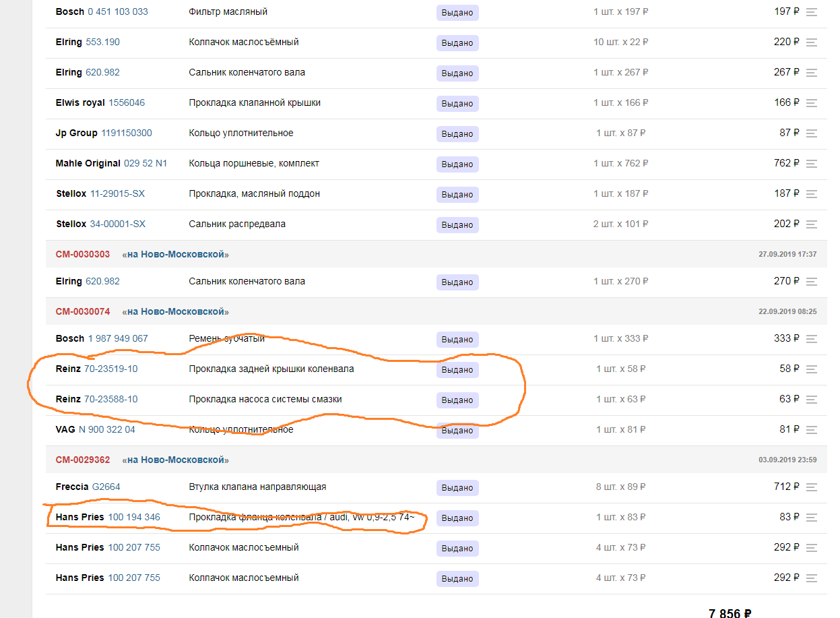The width and height of the screenshot is (840, 618).
Task: Click «на Ново-Московской» next to CM-0029362
Action: click(x=175, y=460)
